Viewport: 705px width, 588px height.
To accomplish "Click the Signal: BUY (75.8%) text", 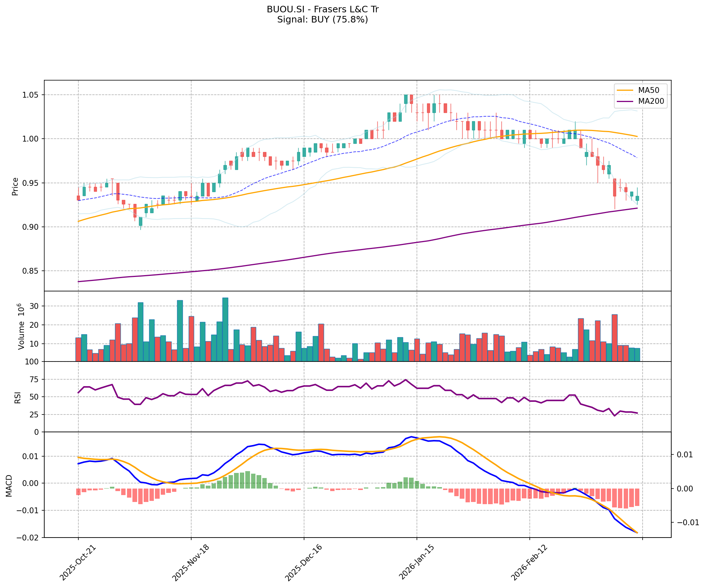I will [x=323, y=20].
